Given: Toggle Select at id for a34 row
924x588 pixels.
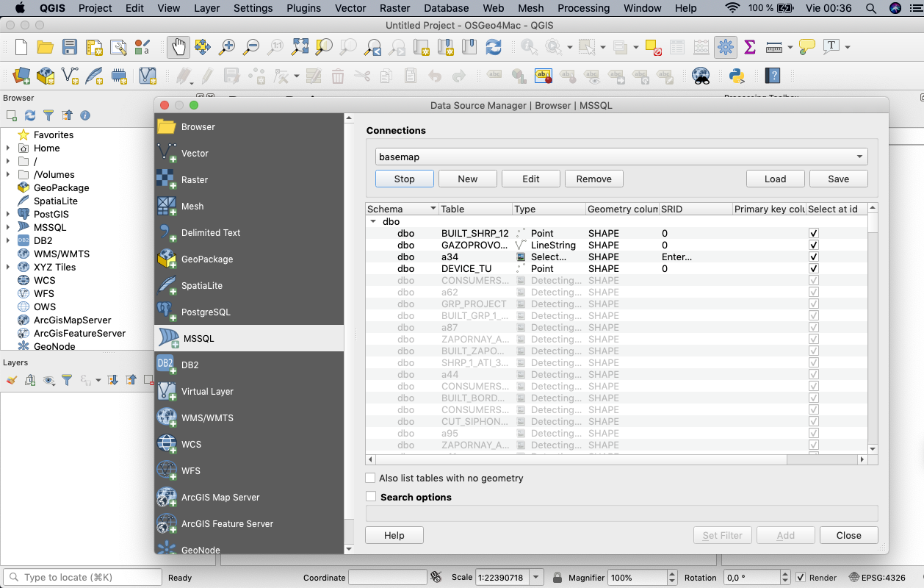Looking at the screenshot, I should pos(813,257).
